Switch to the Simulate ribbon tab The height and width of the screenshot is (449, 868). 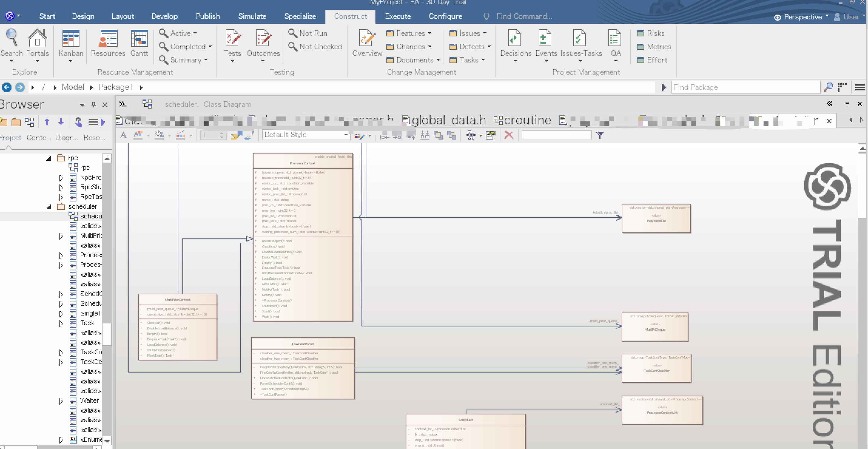[252, 16]
